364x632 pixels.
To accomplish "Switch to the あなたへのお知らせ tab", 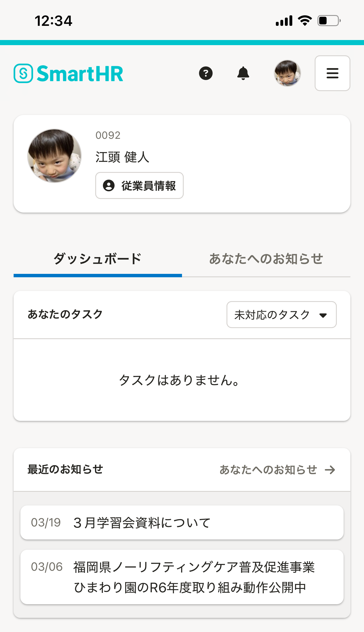I will (x=266, y=259).
